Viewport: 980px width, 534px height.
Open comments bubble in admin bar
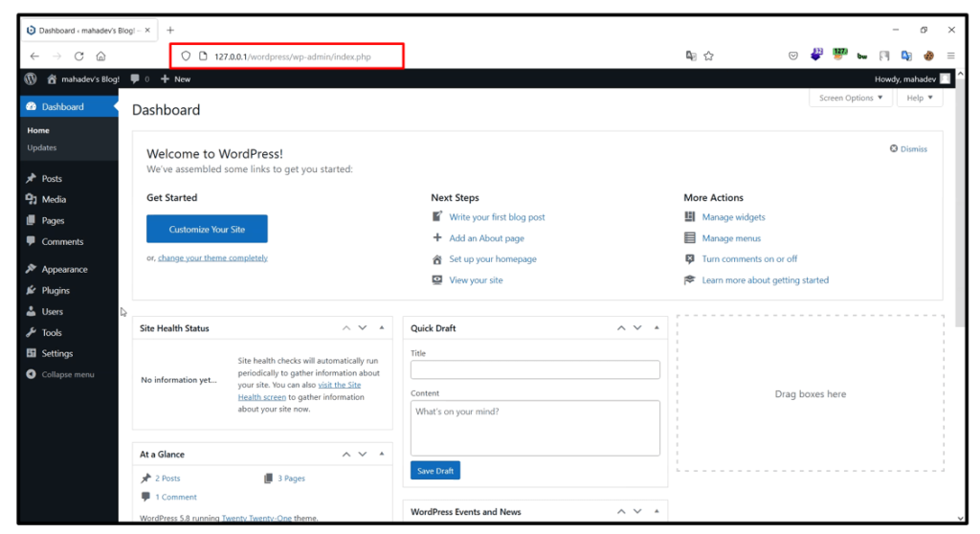click(x=140, y=78)
